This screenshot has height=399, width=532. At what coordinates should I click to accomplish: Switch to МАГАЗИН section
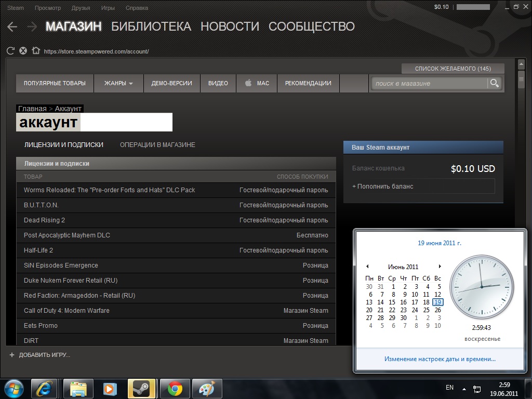pyautogui.click(x=74, y=26)
